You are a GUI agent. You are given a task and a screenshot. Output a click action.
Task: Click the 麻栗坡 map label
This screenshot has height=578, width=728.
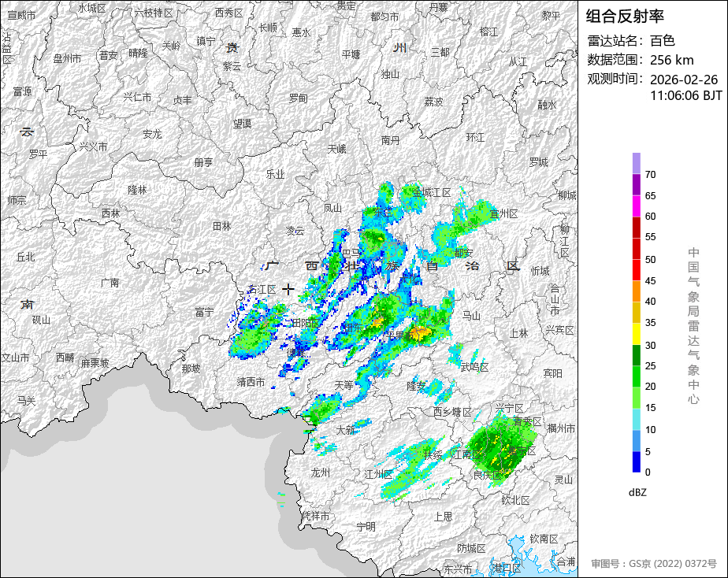[x=95, y=363]
